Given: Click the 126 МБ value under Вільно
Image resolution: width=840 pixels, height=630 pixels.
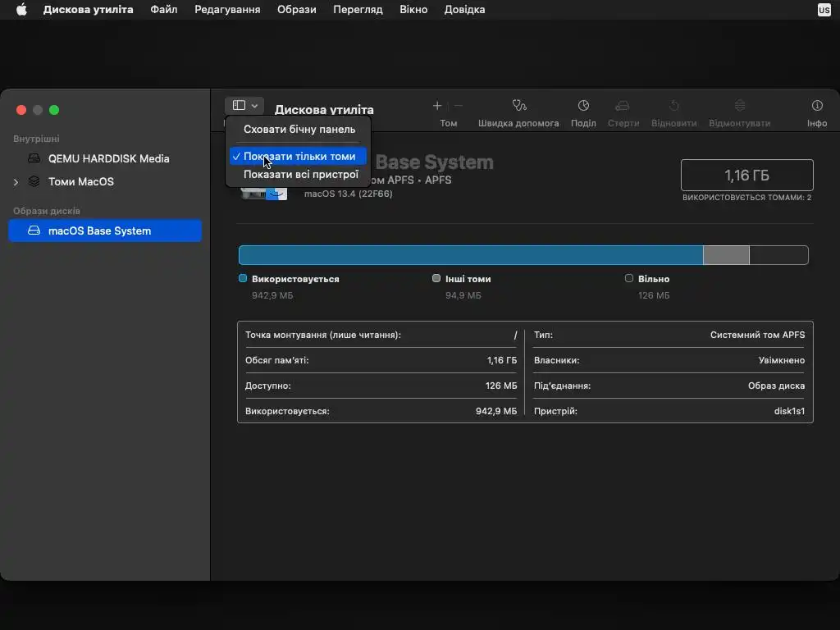Looking at the screenshot, I should (x=654, y=295).
